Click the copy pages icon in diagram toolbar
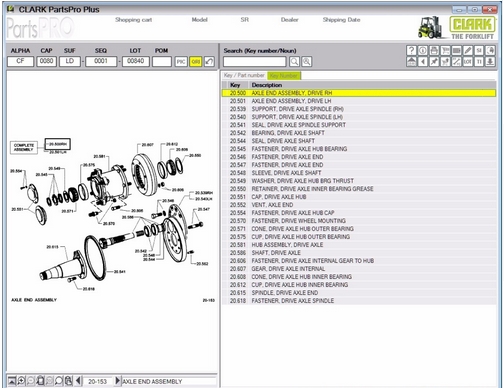Viewport: 504px width, 388px height. click(x=68, y=381)
